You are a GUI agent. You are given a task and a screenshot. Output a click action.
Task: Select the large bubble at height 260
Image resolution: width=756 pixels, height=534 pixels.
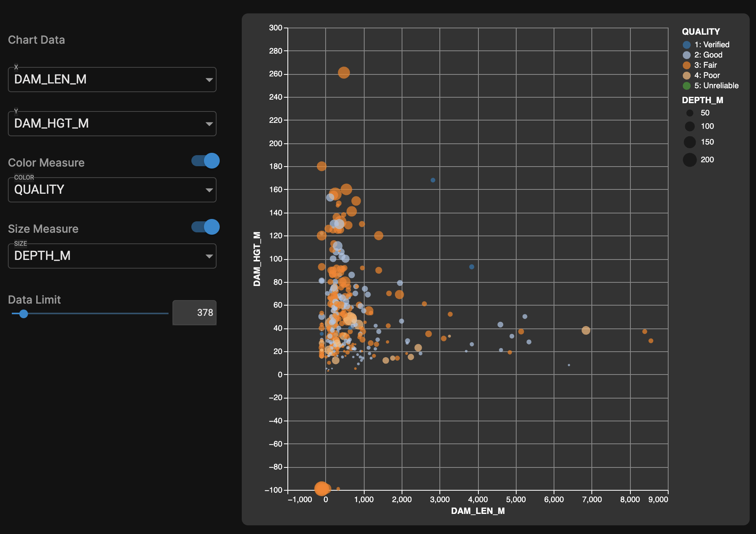345,72
